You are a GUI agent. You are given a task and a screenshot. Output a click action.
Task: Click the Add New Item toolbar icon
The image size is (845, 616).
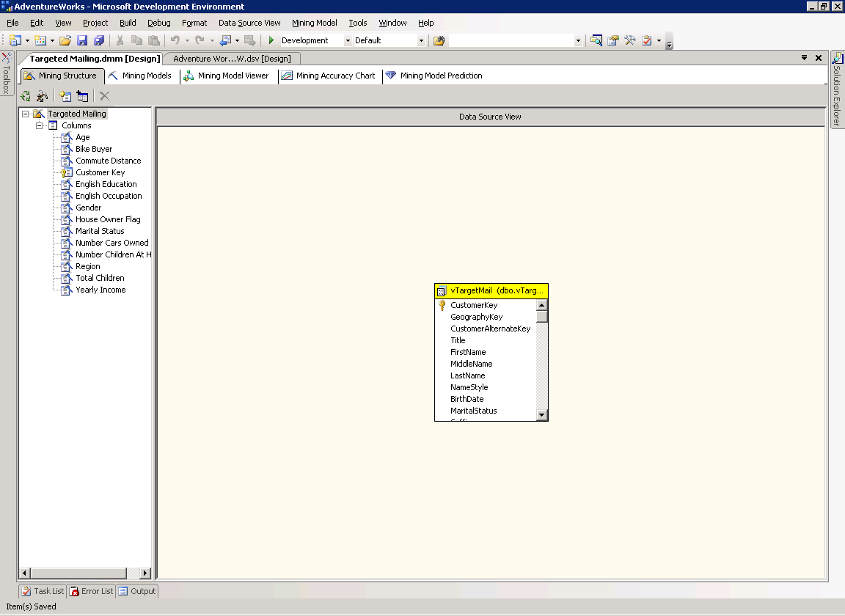click(x=40, y=40)
